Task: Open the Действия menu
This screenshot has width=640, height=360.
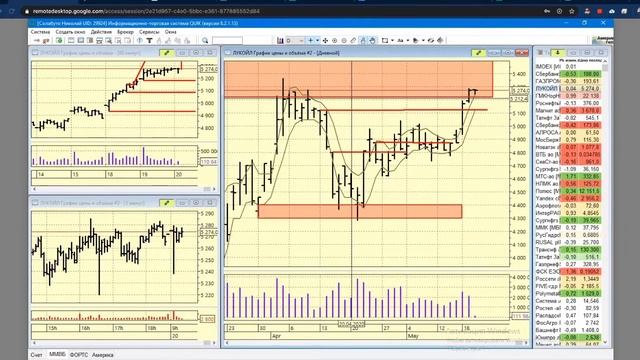Action: [x=101, y=32]
